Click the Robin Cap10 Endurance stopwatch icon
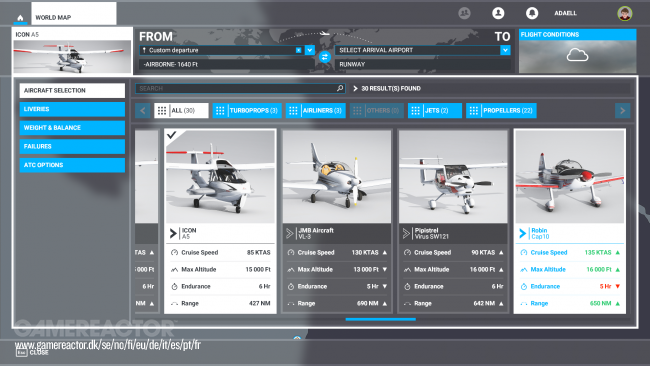The width and height of the screenshot is (650, 366). [x=524, y=286]
